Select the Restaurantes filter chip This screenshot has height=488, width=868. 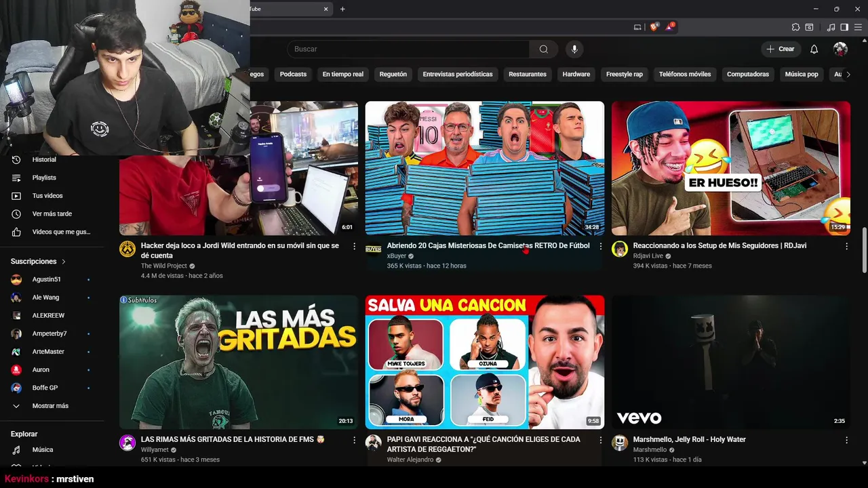pos(528,74)
